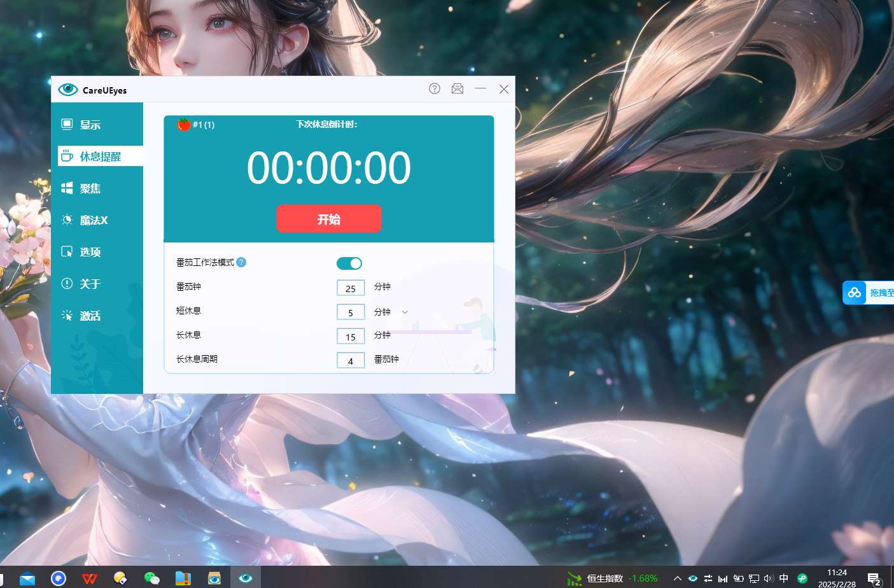Click the help icon beside 番茄工作法模式
Screen dimensions: 894x588
pos(241,262)
